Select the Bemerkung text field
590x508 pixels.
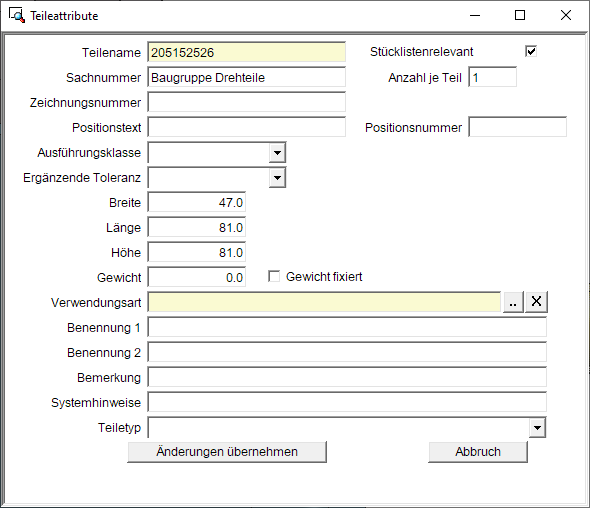(x=347, y=377)
